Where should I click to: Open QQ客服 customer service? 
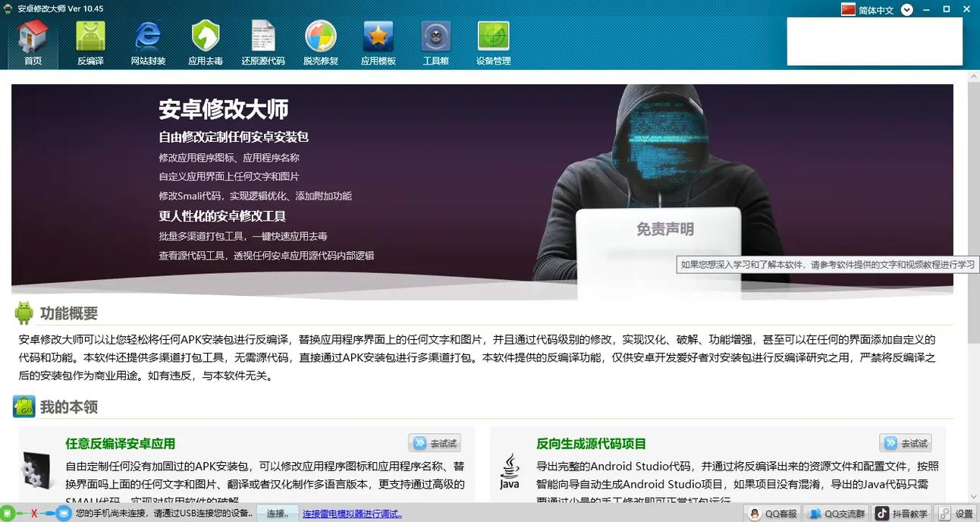click(773, 514)
